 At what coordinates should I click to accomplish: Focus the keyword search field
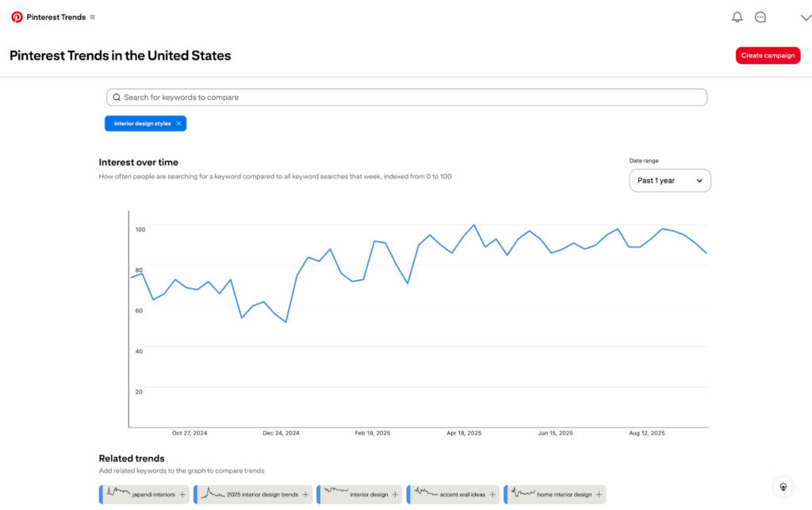(x=412, y=98)
